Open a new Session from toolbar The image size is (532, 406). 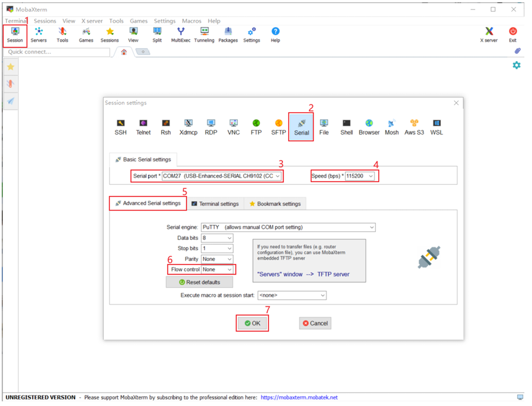[15, 35]
